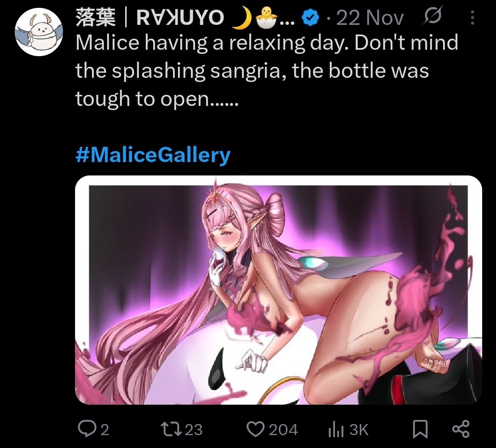The width and height of the screenshot is (496, 448).
Task: Click the 3K views count
Action: tap(359, 430)
